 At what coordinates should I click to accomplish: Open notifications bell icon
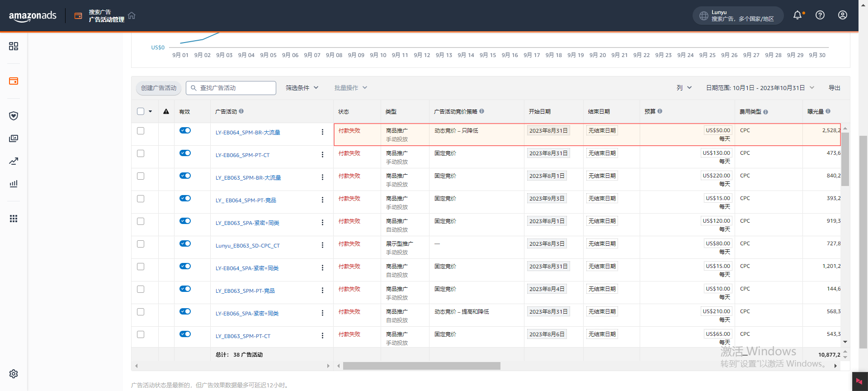click(x=797, y=15)
